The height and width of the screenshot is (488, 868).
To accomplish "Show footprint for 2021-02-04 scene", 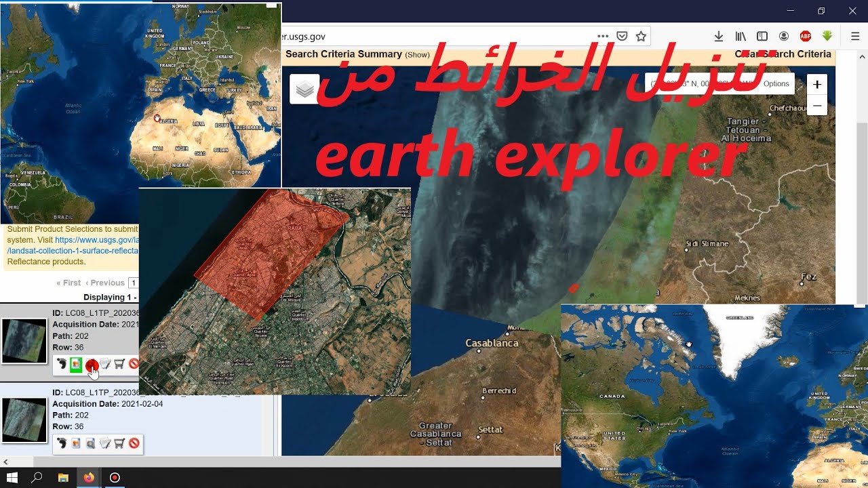I will [x=62, y=443].
